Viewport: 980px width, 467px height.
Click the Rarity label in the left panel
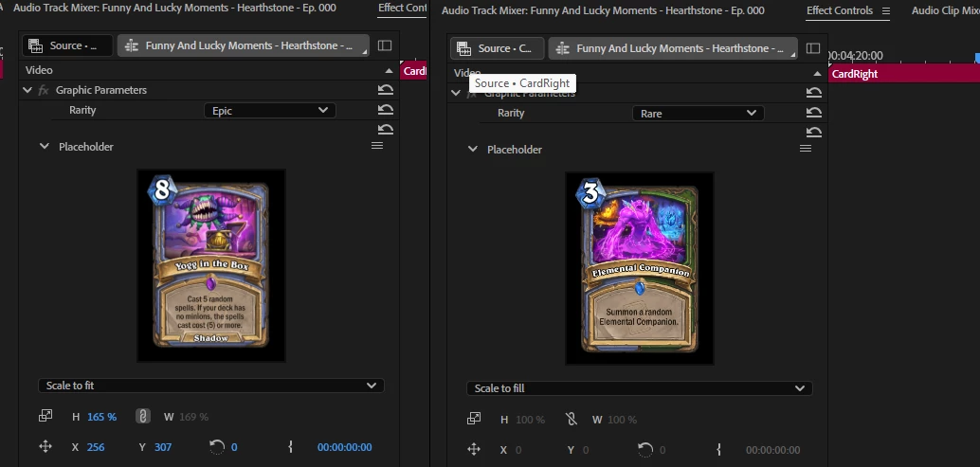82,110
